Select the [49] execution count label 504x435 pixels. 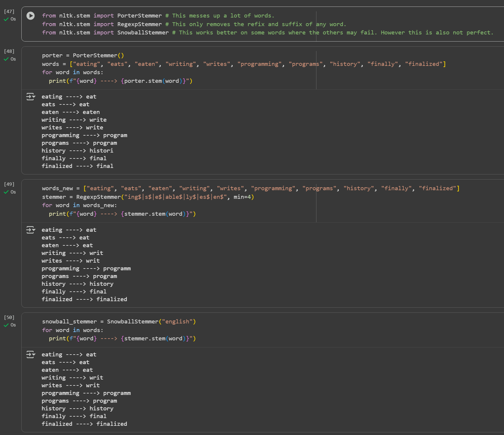9,184
